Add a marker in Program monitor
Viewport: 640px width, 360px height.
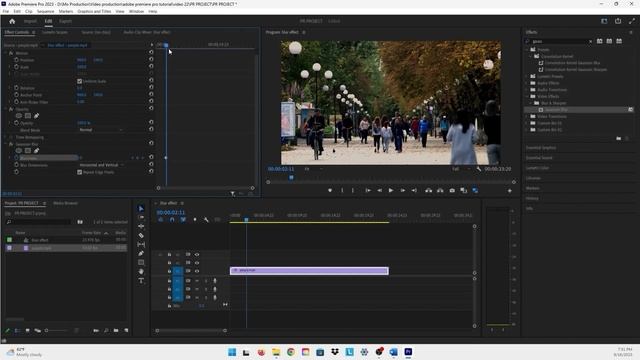330,190
